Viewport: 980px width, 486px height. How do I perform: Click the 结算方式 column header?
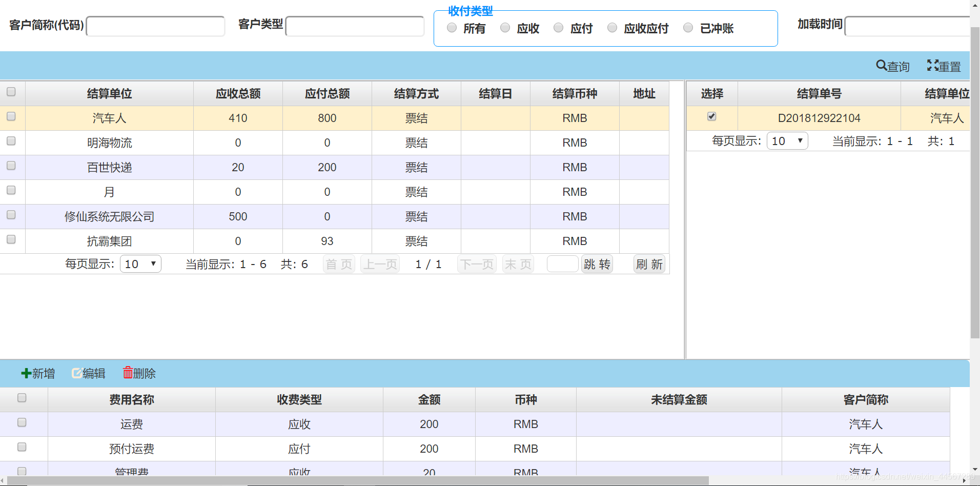[416, 93]
